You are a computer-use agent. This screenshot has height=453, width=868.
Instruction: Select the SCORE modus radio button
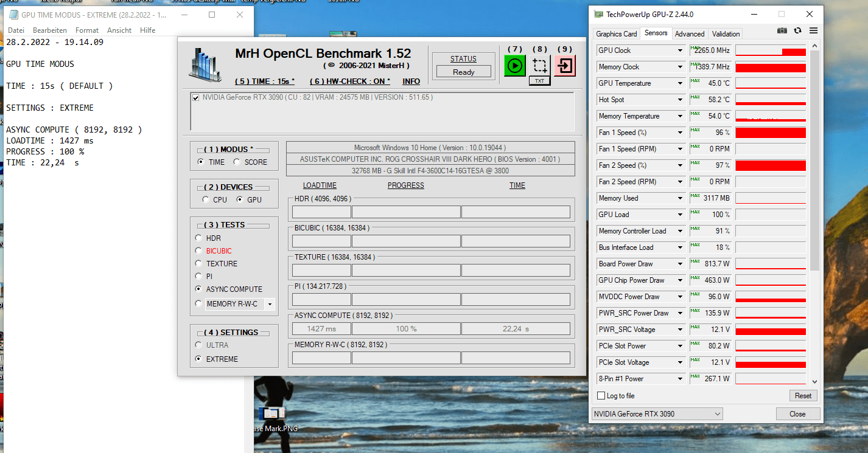pos(237,162)
